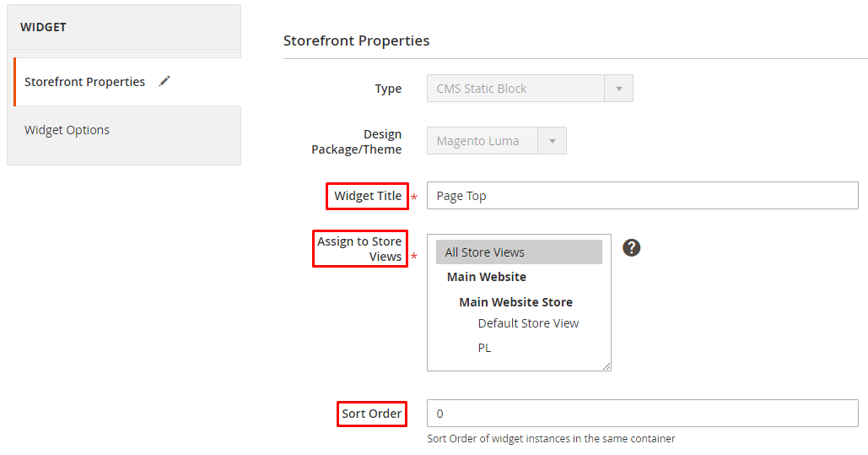Expand the Design Package/Theme dropdown arrow
The width and height of the screenshot is (868, 455).
552,141
